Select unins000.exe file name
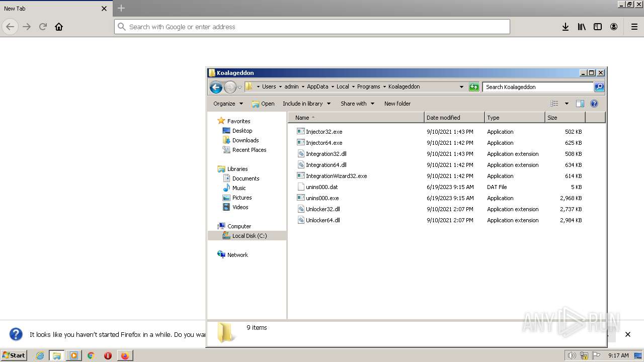The width and height of the screenshot is (644, 362). pyautogui.click(x=322, y=198)
